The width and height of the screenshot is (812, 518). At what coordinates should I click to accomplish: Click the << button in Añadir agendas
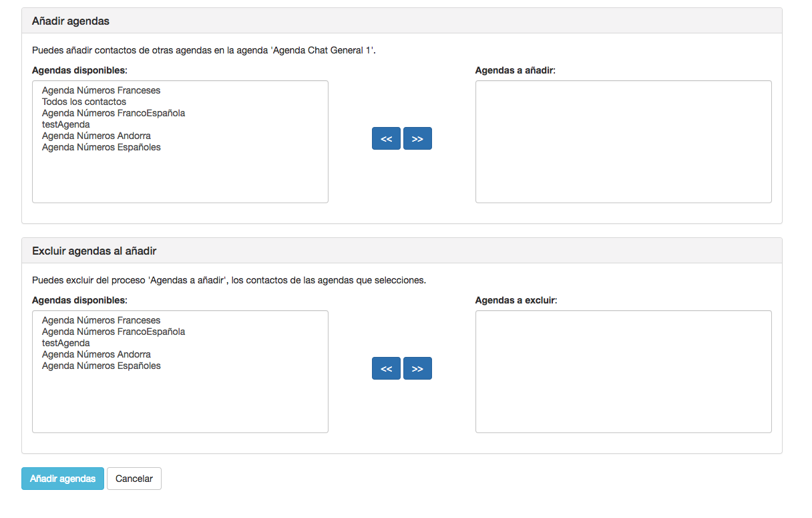point(386,138)
